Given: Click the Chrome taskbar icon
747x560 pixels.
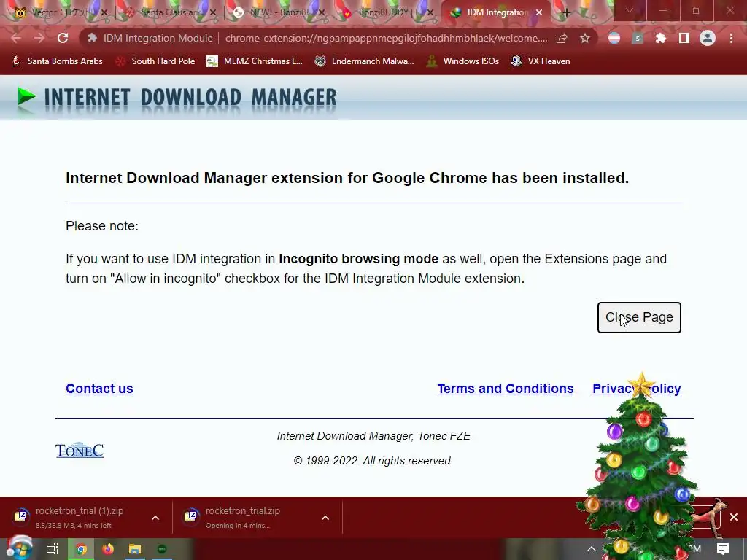Looking at the screenshot, I should 81,549.
